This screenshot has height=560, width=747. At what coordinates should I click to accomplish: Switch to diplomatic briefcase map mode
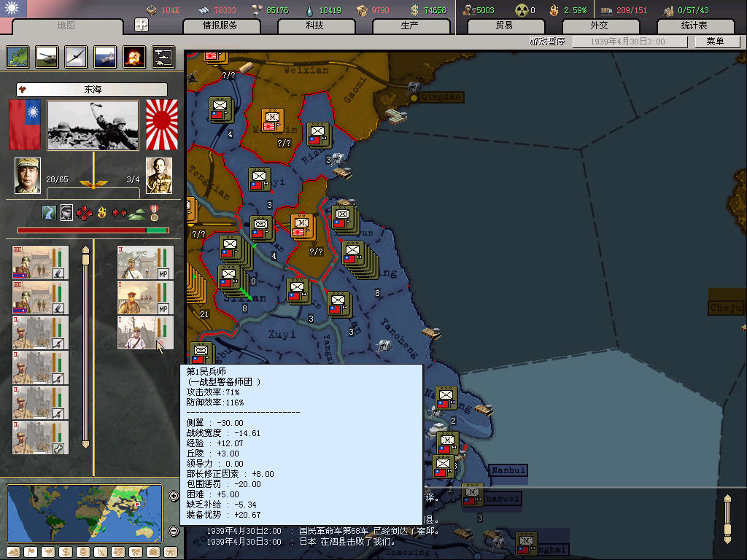click(x=153, y=552)
